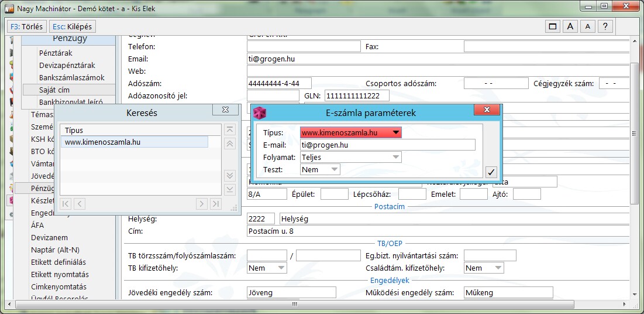Open help with question mark button
Screen dimensions: 644x314
point(605,26)
